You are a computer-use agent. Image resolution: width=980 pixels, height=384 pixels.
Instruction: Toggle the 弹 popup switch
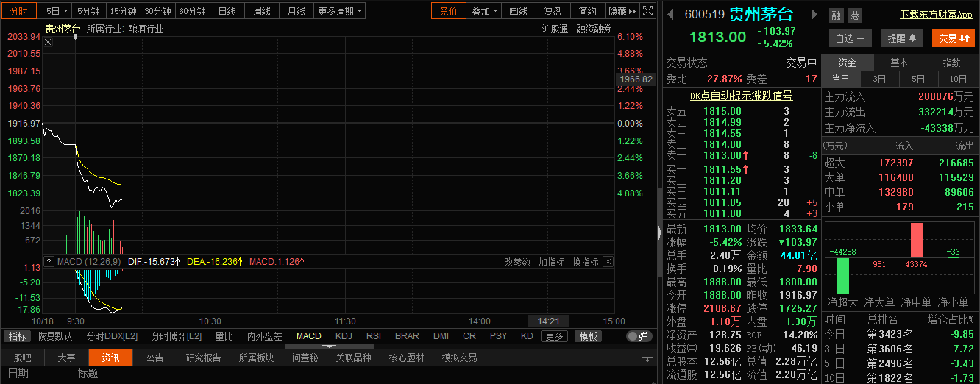coord(639,336)
